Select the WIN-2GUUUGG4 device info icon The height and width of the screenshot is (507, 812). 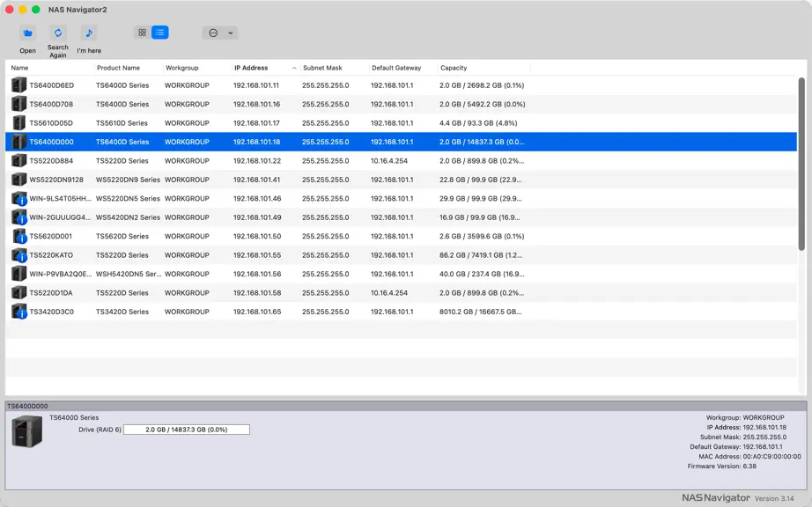coord(18,217)
